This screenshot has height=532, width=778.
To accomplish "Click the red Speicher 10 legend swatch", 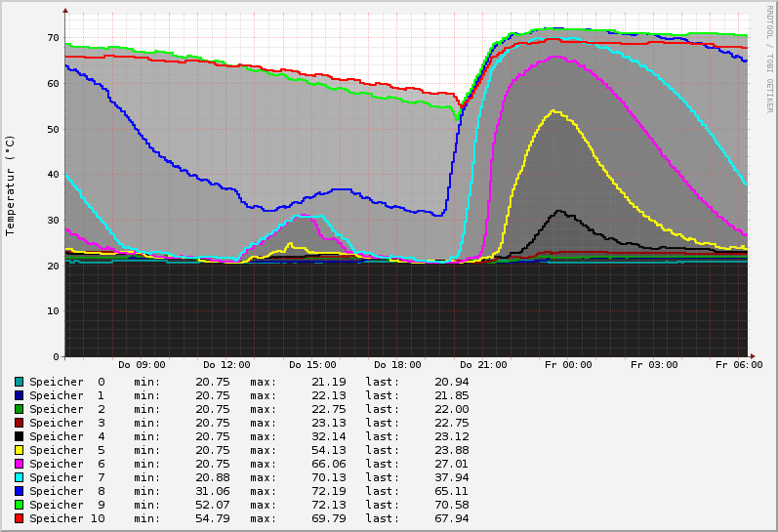I will (19, 518).
